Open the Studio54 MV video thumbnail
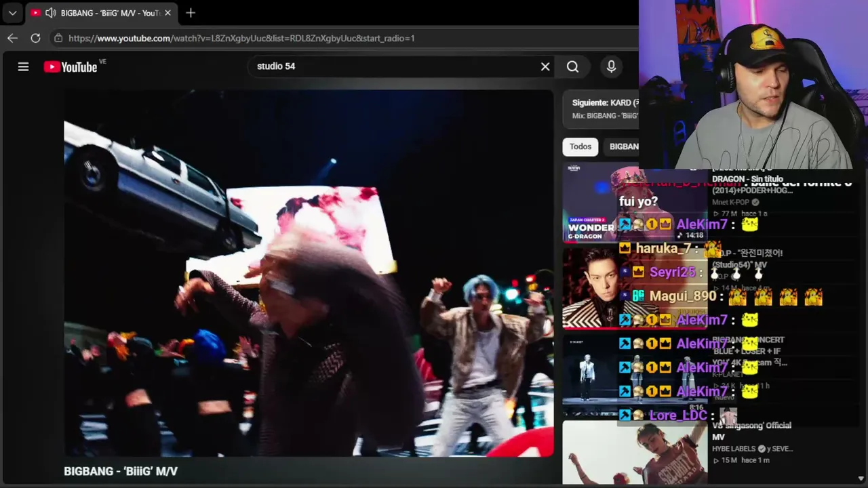This screenshot has height=488, width=868. [635, 288]
